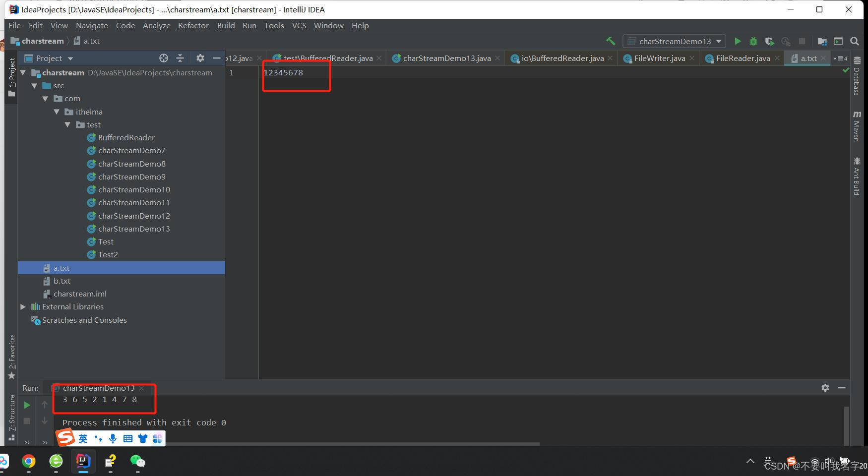868x476 pixels.
Task: Switch to io\BufferedReader.java tab
Action: 562,59
